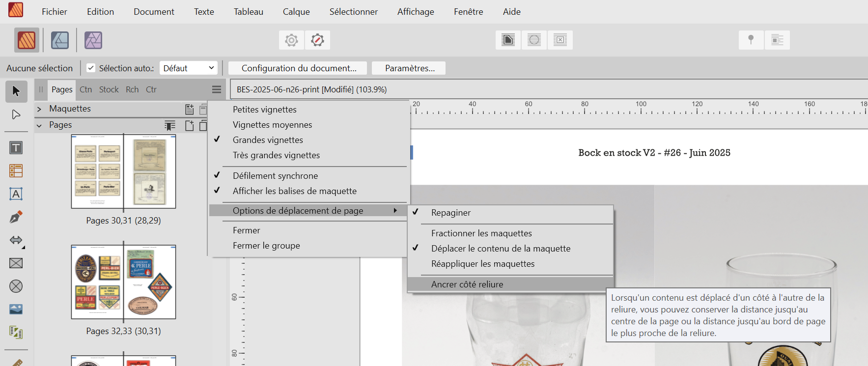
Task: Switch to the Ctn tab
Action: click(x=86, y=89)
